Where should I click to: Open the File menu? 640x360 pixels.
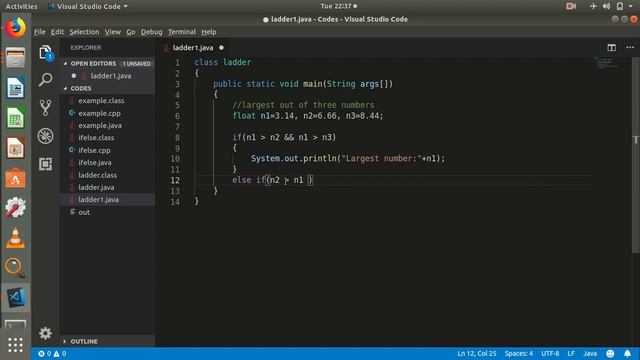[40, 32]
